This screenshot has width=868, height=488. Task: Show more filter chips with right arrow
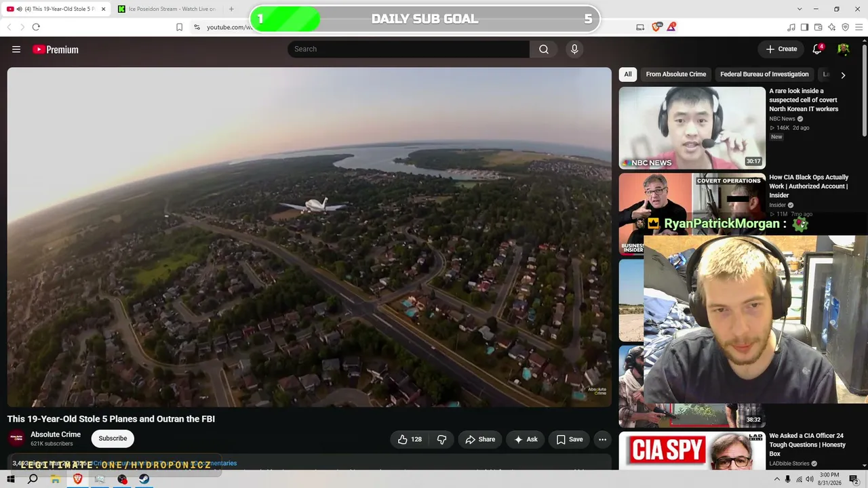[843, 75]
